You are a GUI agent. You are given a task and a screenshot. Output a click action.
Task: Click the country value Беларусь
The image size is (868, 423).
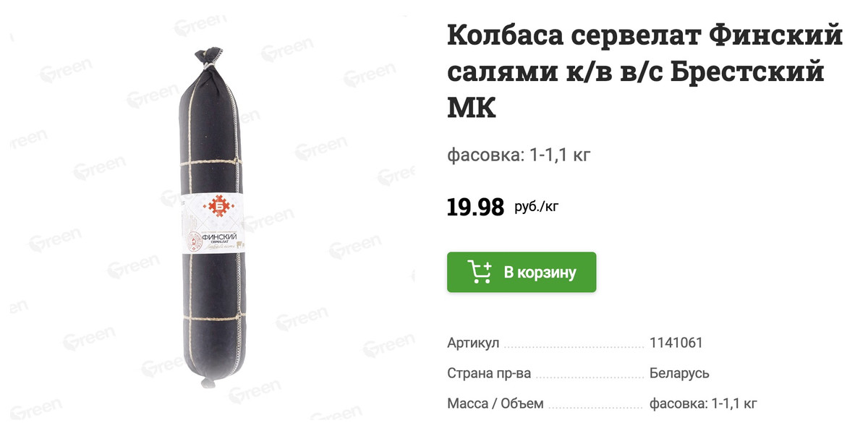coord(679,374)
